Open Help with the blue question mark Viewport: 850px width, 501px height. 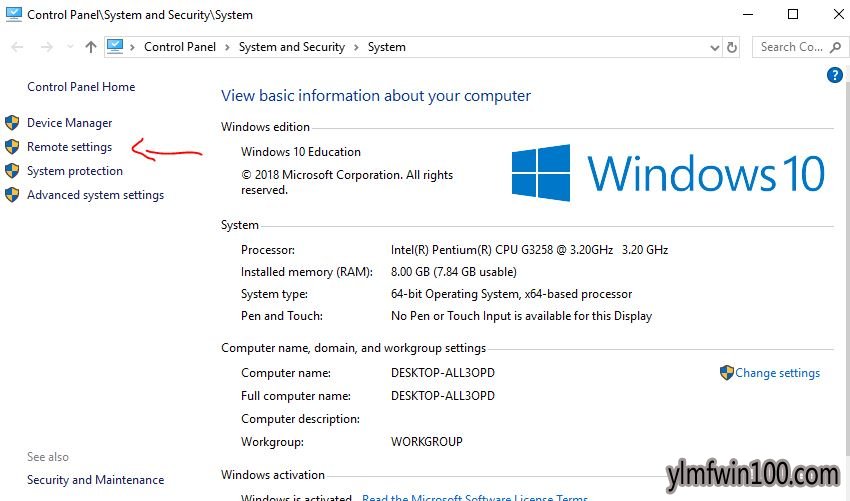coord(834,75)
